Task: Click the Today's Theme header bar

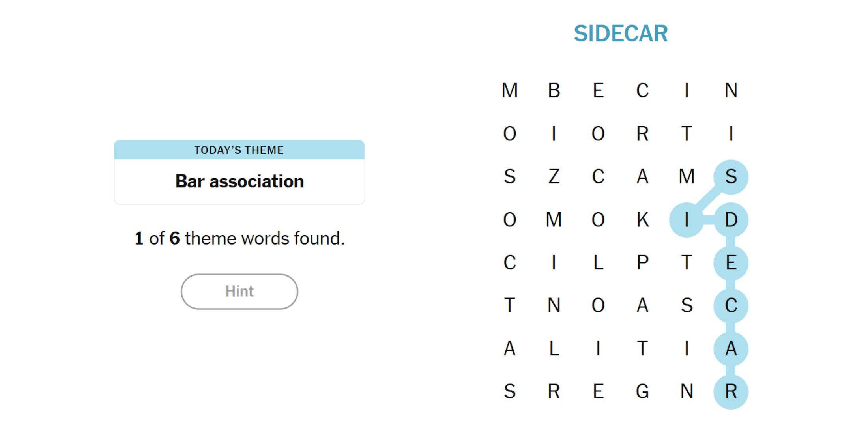Action: click(240, 151)
